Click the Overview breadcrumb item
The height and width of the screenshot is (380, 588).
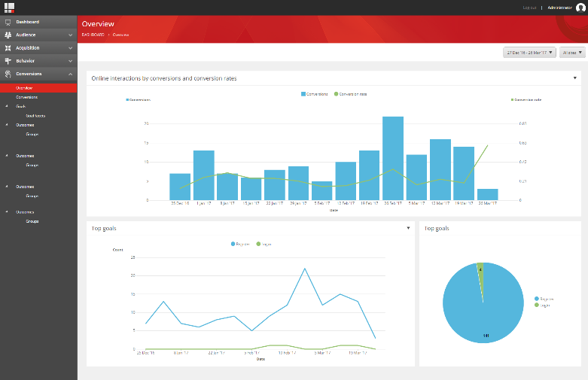[x=120, y=35]
